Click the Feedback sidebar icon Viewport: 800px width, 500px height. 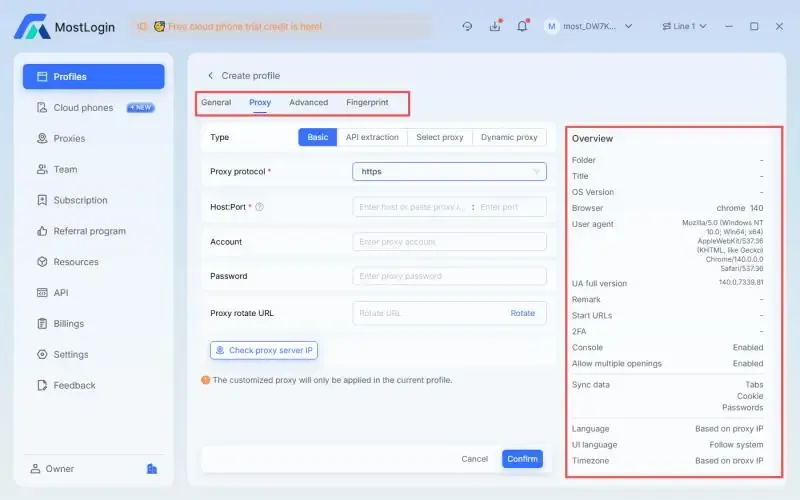pos(42,385)
